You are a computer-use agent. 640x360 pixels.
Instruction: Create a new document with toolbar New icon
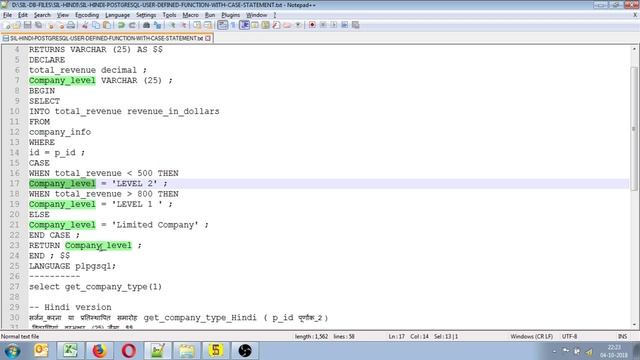6,25
